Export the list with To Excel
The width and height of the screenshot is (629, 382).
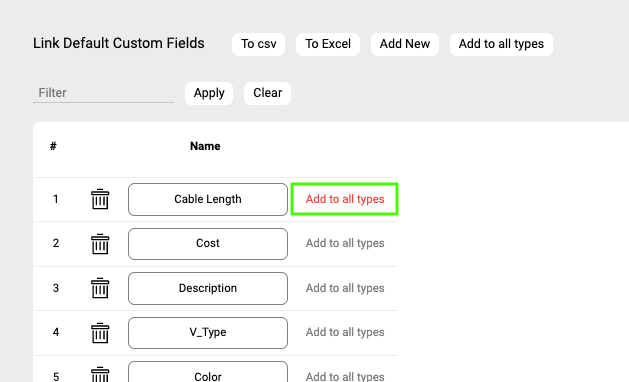pyautogui.click(x=328, y=44)
